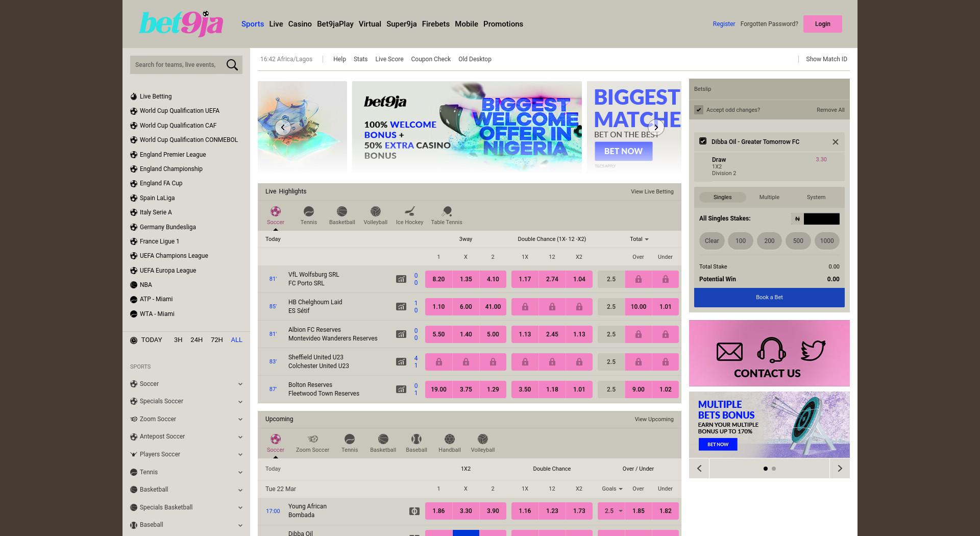The height and width of the screenshot is (536, 980).
Task: Open stats chart for Sheffield United U23 match
Action: 401,362
